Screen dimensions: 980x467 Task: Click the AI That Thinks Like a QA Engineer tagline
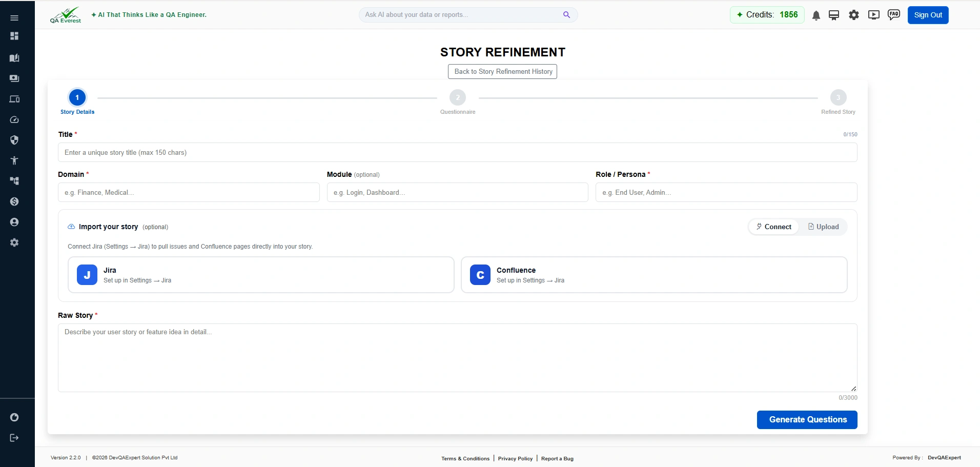click(149, 15)
